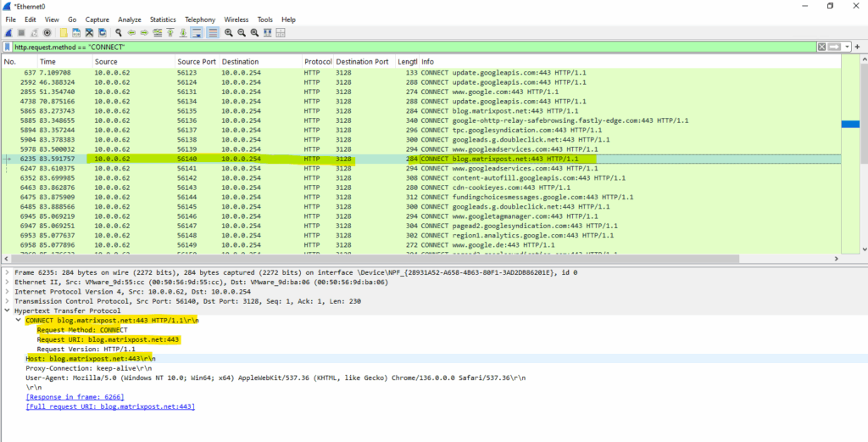
Task: Expand Transmission Control Protocol details
Action: (7, 301)
